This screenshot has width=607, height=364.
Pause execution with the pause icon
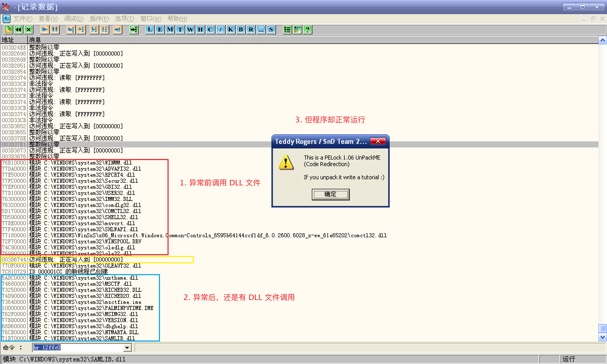55,30
